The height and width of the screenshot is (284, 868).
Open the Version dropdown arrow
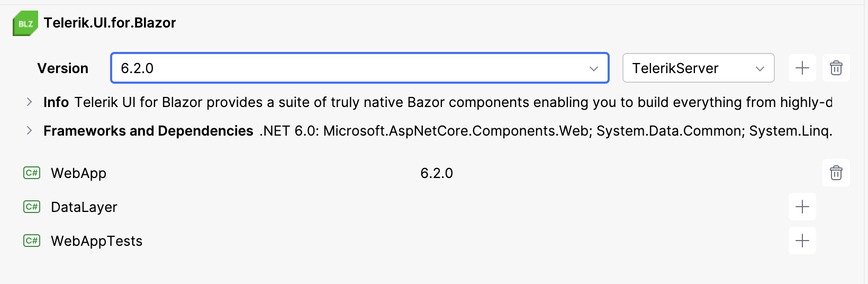click(594, 68)
